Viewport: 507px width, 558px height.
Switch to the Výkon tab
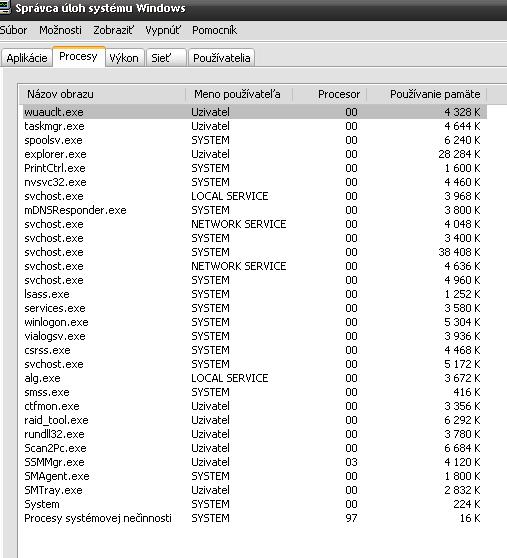click(x=124, y=58)
